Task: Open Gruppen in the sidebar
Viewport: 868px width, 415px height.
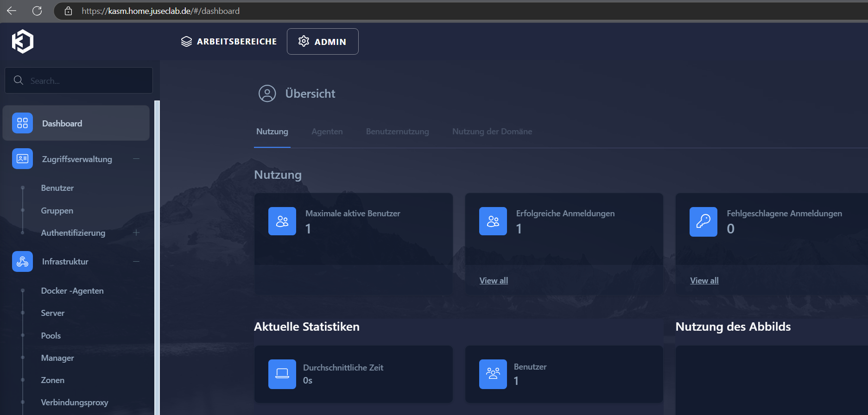Action: pos(57,211)
